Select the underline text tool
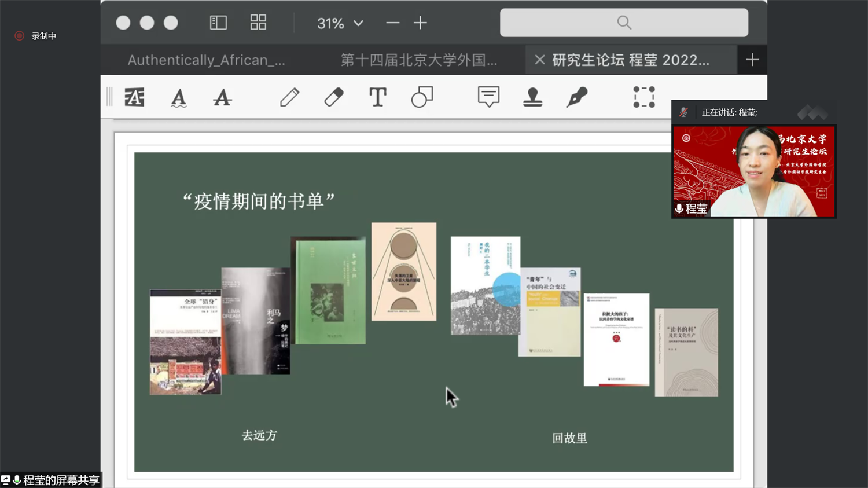Screen dimensions: 868x488 pyautogui.click(x=178, y=97)
